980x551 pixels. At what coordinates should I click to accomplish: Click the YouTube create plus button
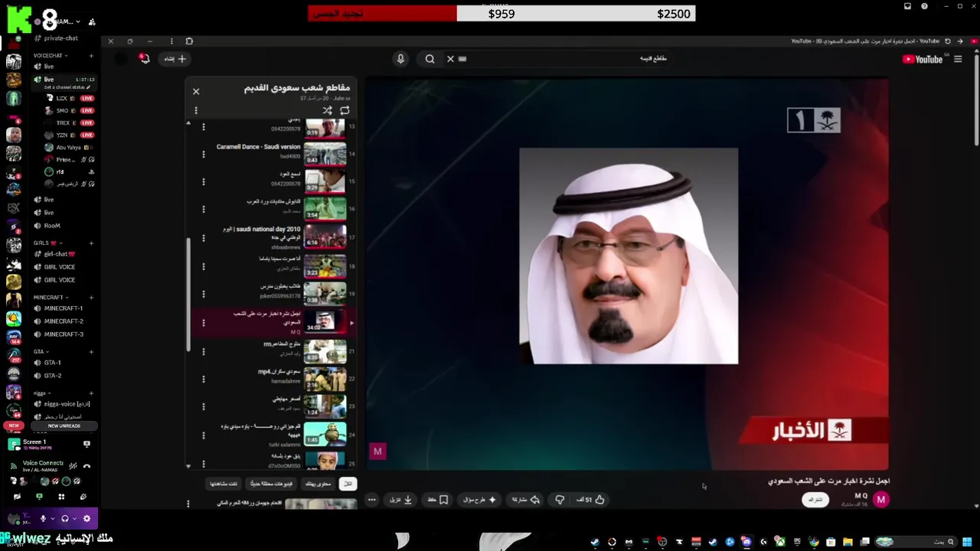(175, 59)
